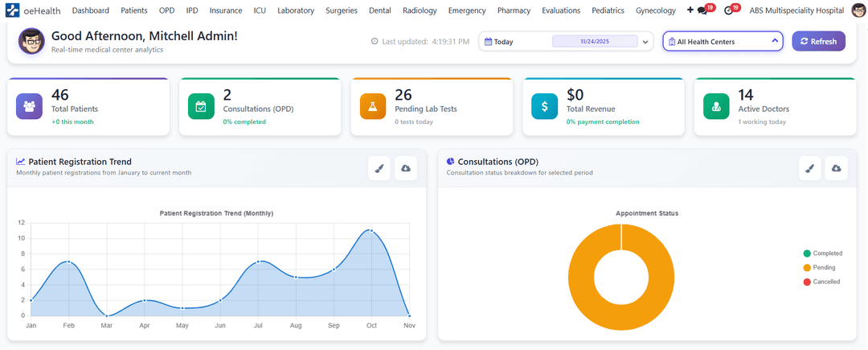This screenshot has width=868, height=350.
Task: Click brush icon on Consultations (OPD) panel
Action: [810, 168]
